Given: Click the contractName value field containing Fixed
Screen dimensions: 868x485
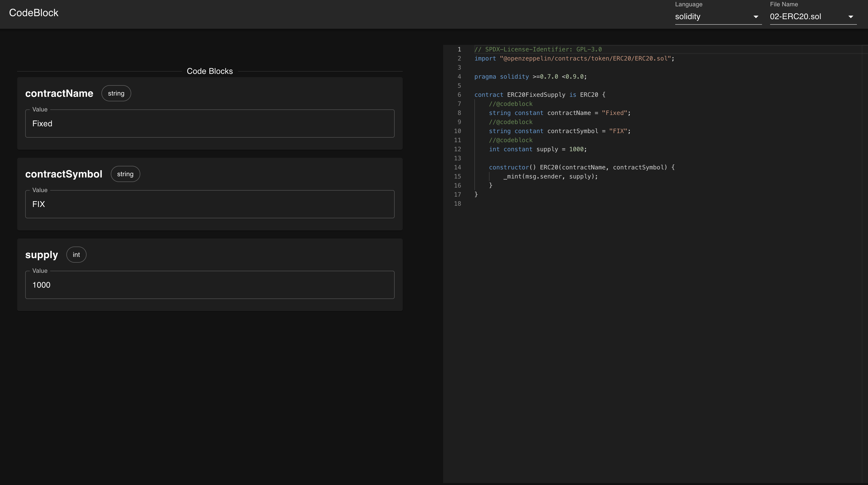Looking at the screenshot, I should (x=210, y=124).
